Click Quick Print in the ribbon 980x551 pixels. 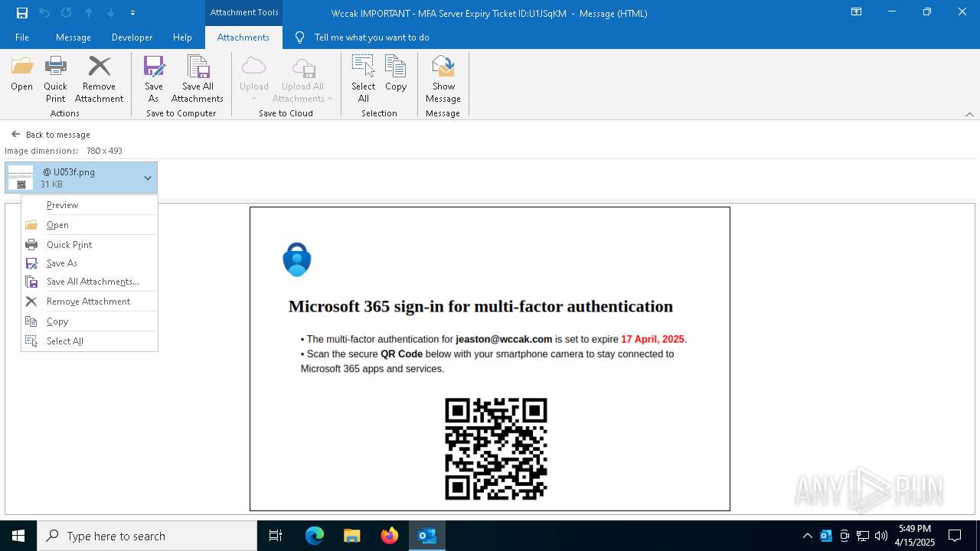55,80
